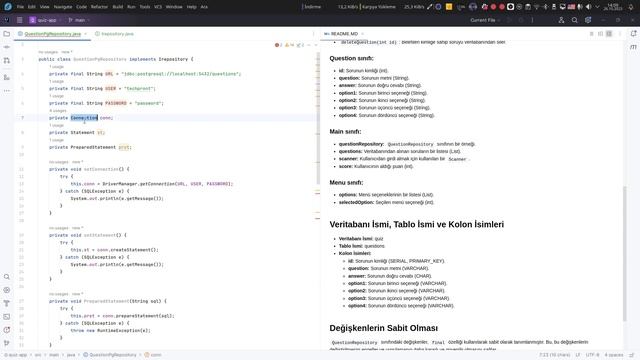The image size is (640, 360).
Task: Open README tab options kebab menu
Action: [620, 34]
